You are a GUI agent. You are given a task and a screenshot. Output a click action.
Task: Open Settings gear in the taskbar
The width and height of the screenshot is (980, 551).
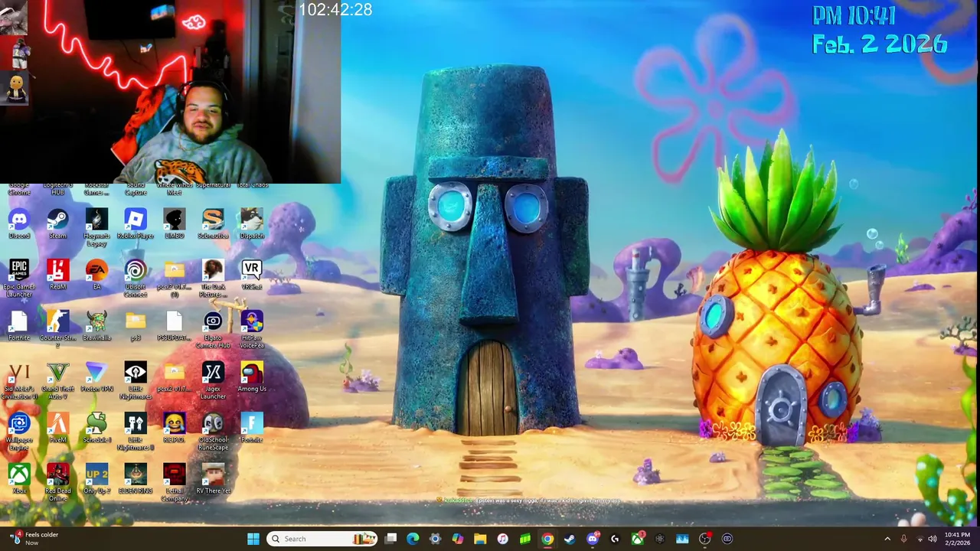[435, 539]
